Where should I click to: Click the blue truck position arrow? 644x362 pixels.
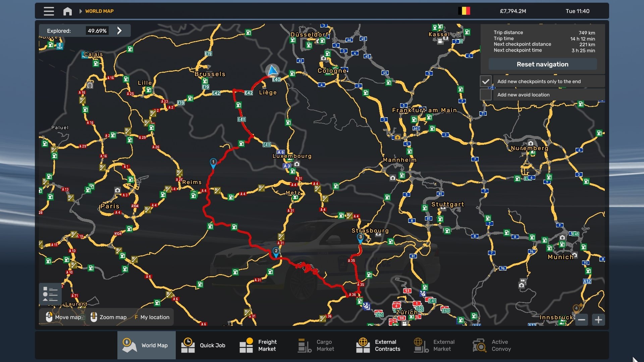click(x=272, y=71)
